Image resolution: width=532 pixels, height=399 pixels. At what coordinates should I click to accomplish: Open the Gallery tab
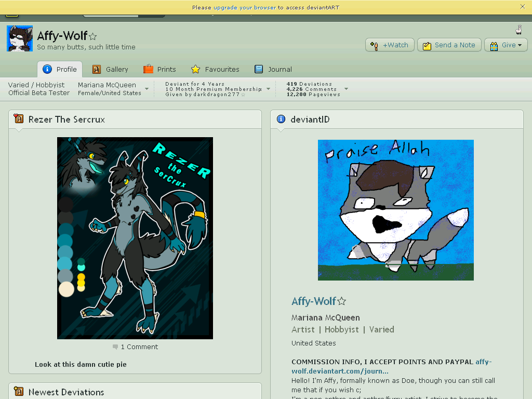point(110,69)
